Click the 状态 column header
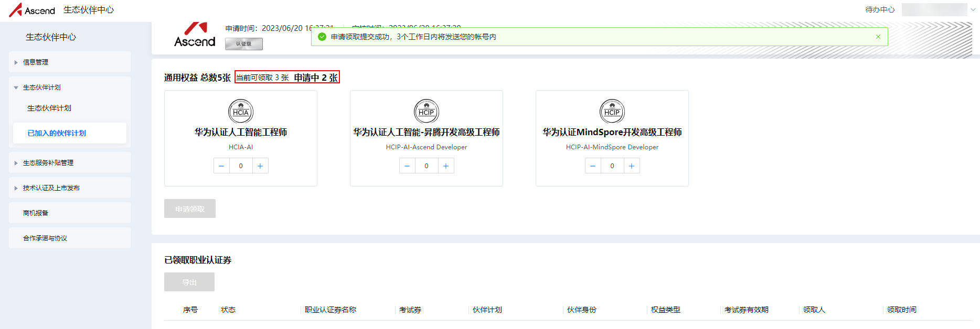 pos(228,310)
